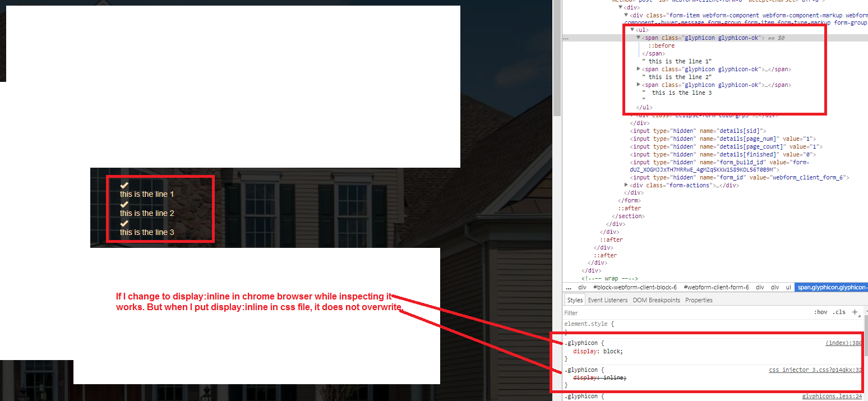868x401 pixels.
Task: Open the DOM Breakpoints tab
Action: [x=656, y=299]
